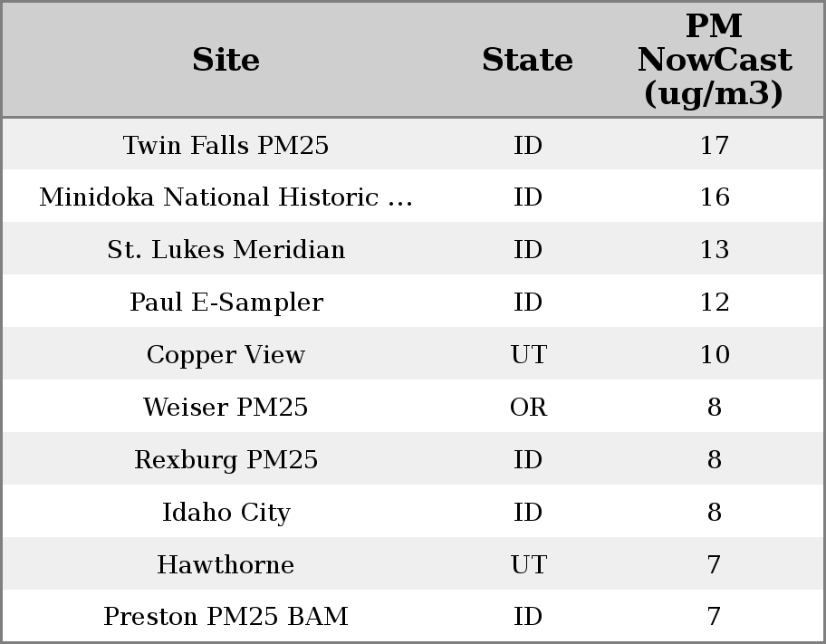Open the Preston PM25 BAM entry
The width and height of the screenshot is (826, 644).
[226, 617]
